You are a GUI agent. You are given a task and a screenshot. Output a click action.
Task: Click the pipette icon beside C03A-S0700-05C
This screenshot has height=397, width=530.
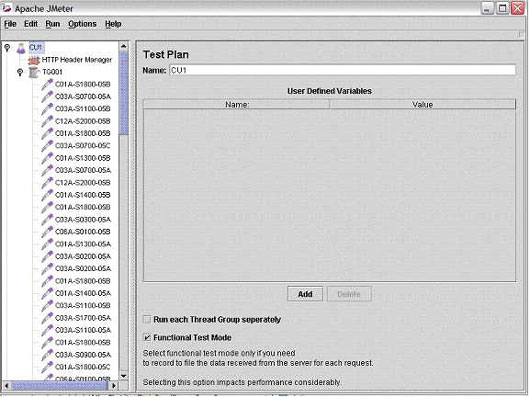47,146
